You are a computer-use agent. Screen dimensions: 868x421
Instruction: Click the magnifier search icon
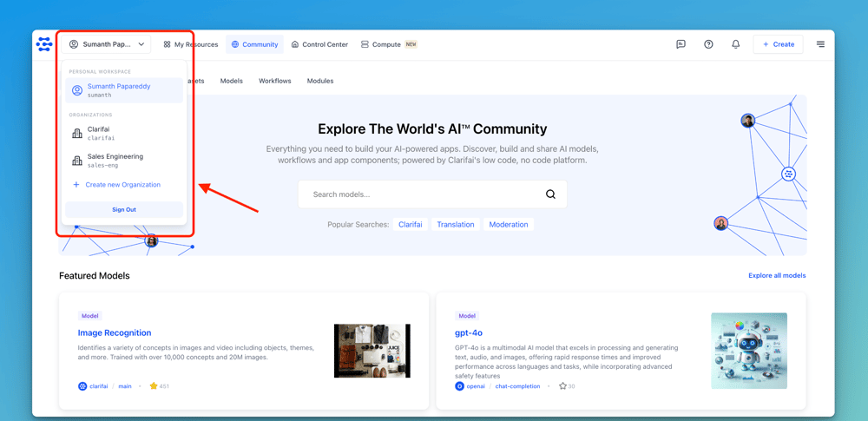(550, 194)
